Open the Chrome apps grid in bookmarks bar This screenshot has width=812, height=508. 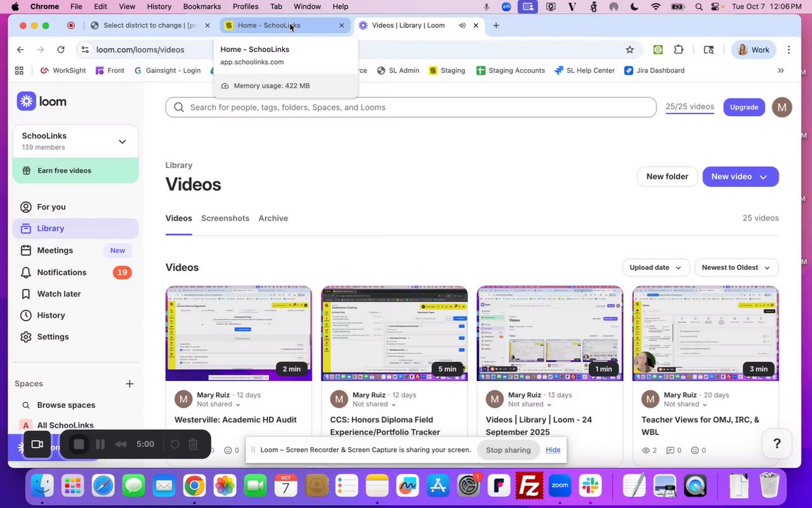coord(19,70)
